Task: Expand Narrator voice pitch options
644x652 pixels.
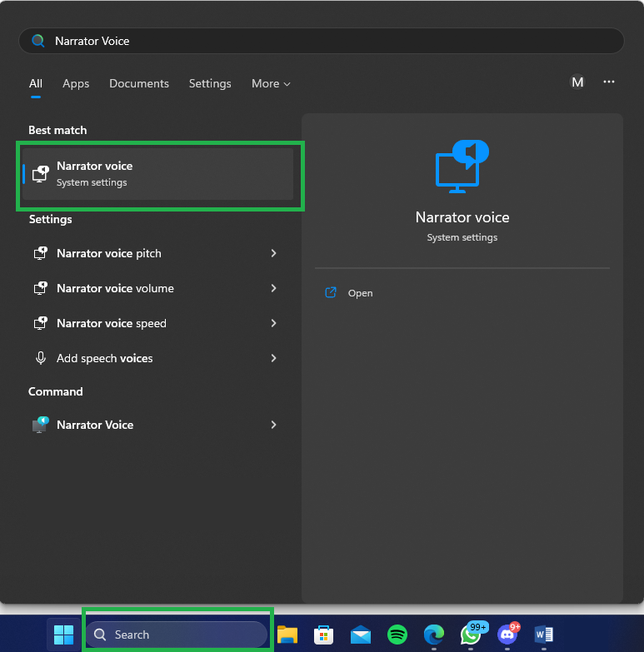Action: 273,253
